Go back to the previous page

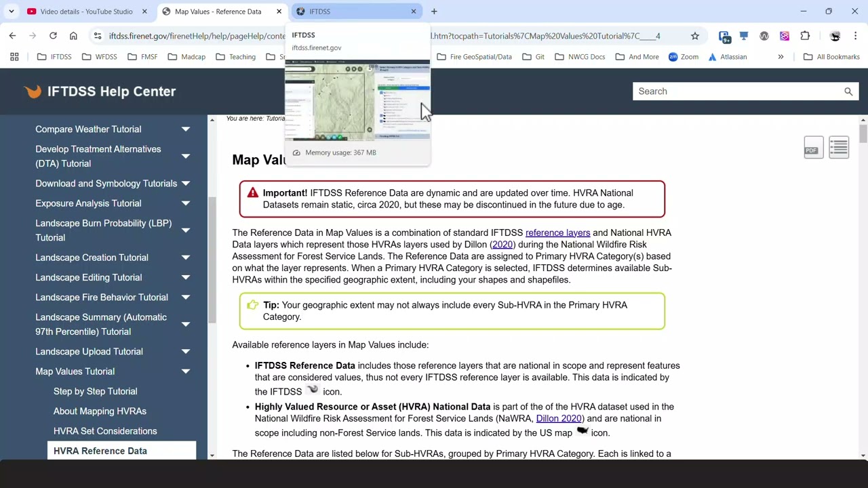12,36
